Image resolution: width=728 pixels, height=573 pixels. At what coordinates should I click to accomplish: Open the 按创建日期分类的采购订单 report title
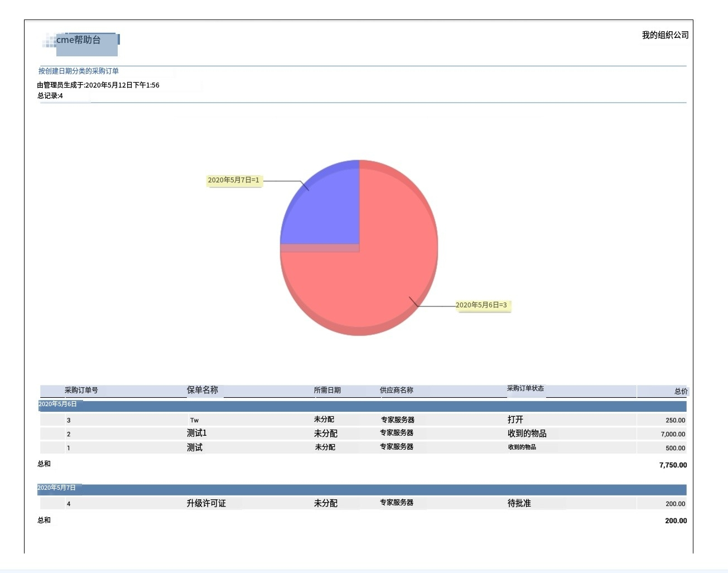point(78,71)
